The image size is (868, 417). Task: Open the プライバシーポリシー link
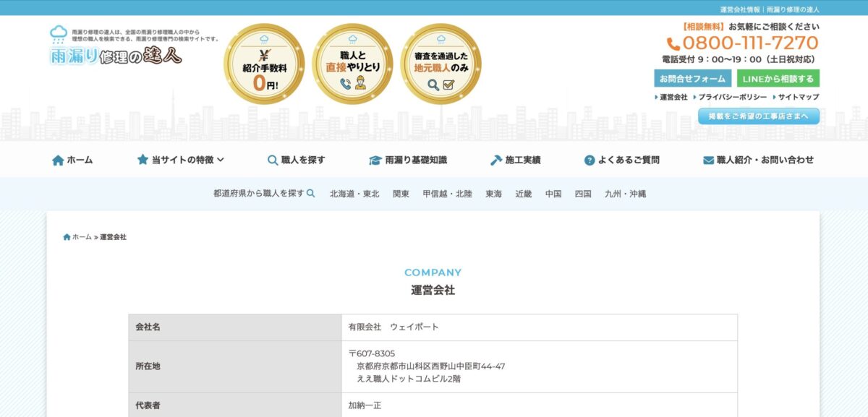(x=732, y=97)
